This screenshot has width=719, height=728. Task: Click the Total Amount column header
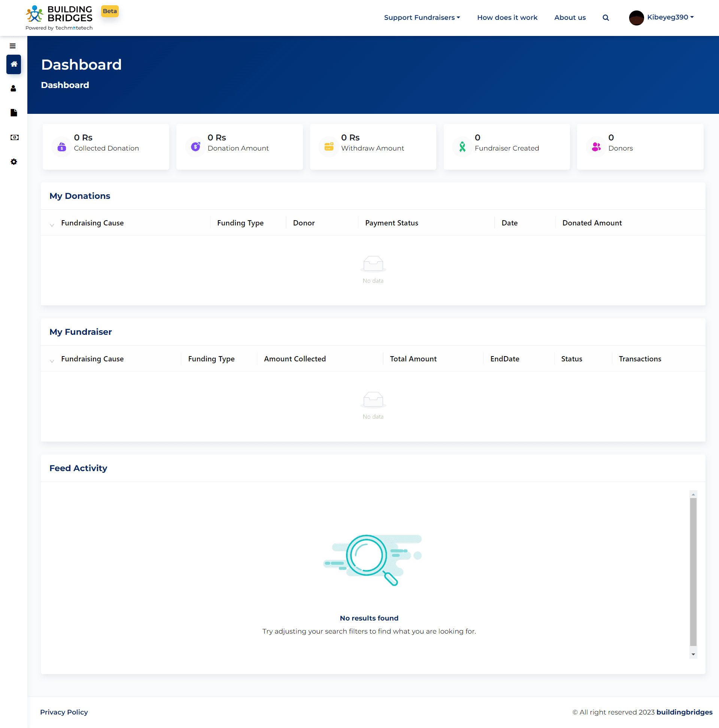413,359
